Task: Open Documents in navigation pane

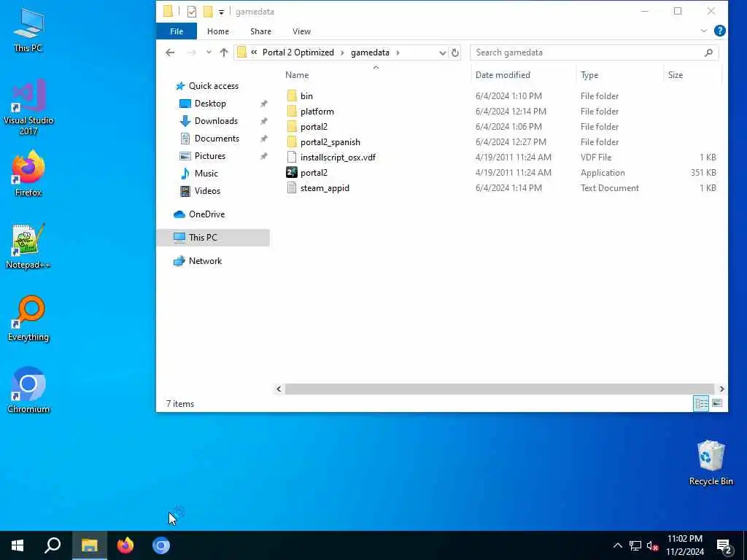Action: (217, 139)
